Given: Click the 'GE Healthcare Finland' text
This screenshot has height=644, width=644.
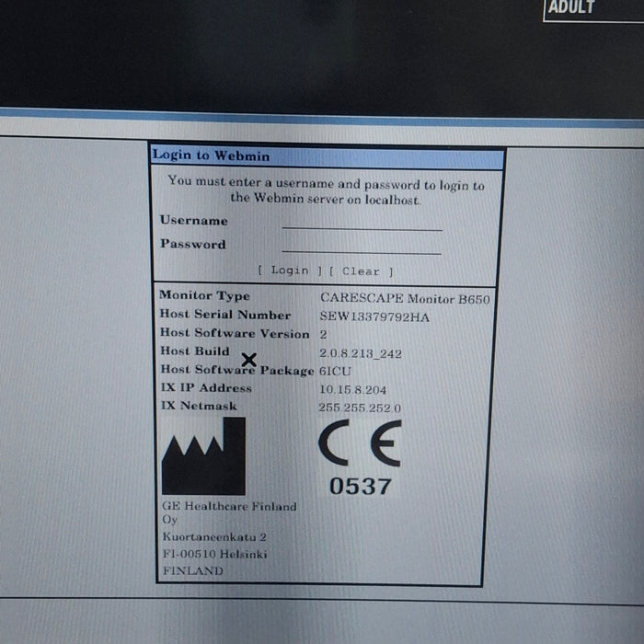Looking at the screenshot, I should (x=229, y=506).
